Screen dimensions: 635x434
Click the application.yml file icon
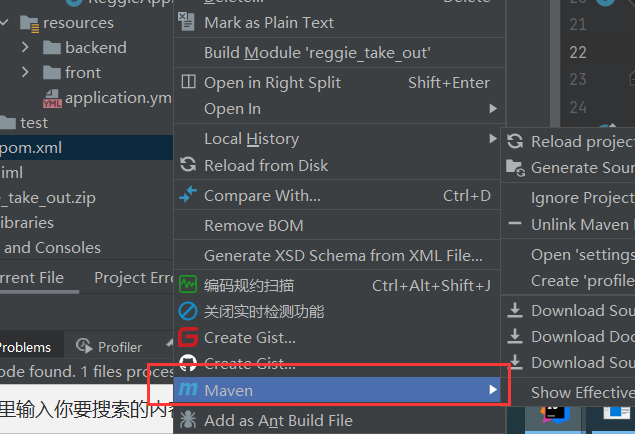point(52,98)
